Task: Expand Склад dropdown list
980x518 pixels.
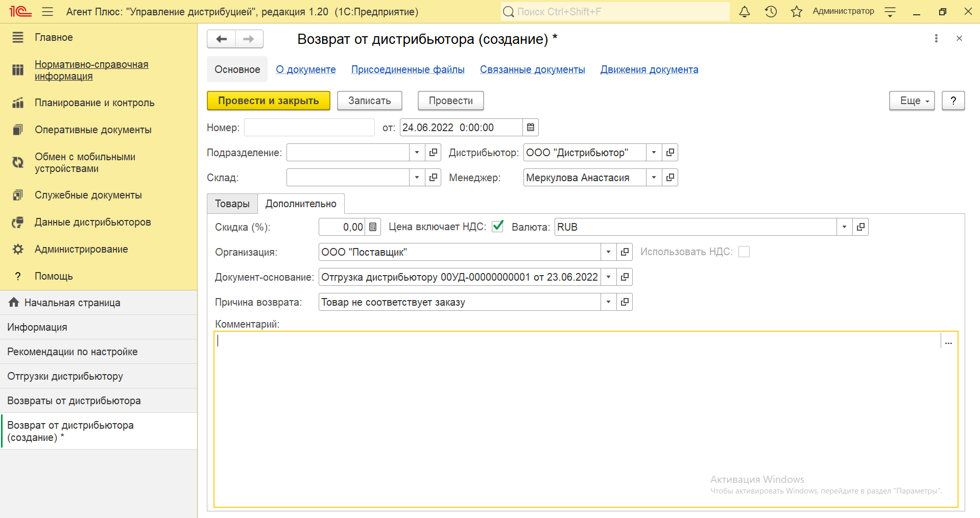Action: (417, 178)
